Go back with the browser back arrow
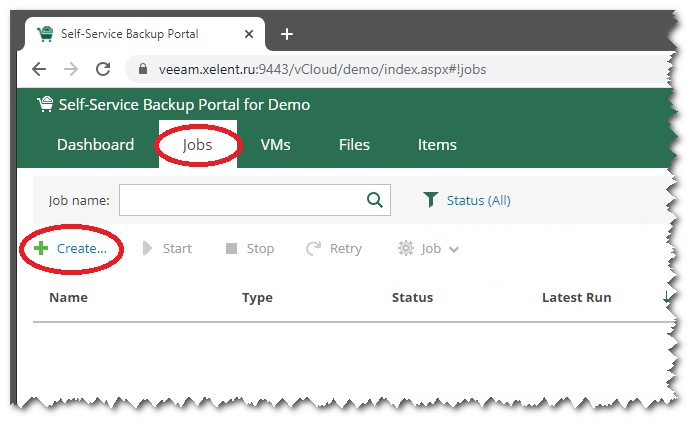695x425 pixels. point(39,69)
